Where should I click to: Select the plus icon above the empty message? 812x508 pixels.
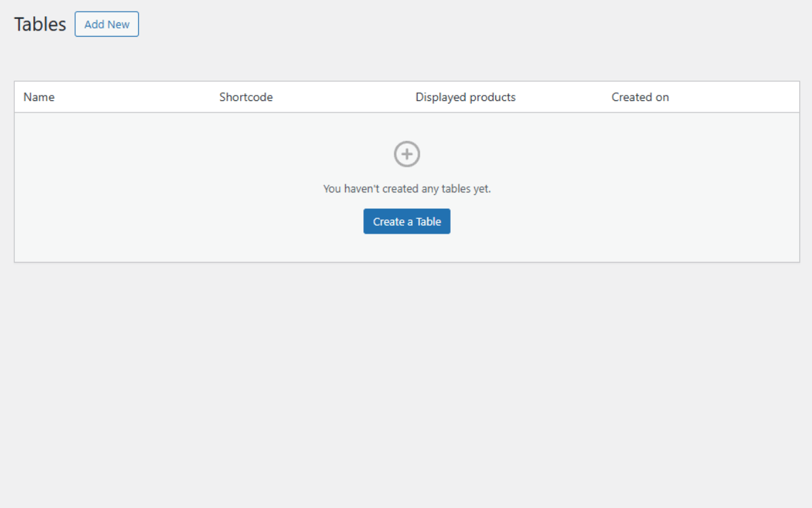click(x=406, y=154)
